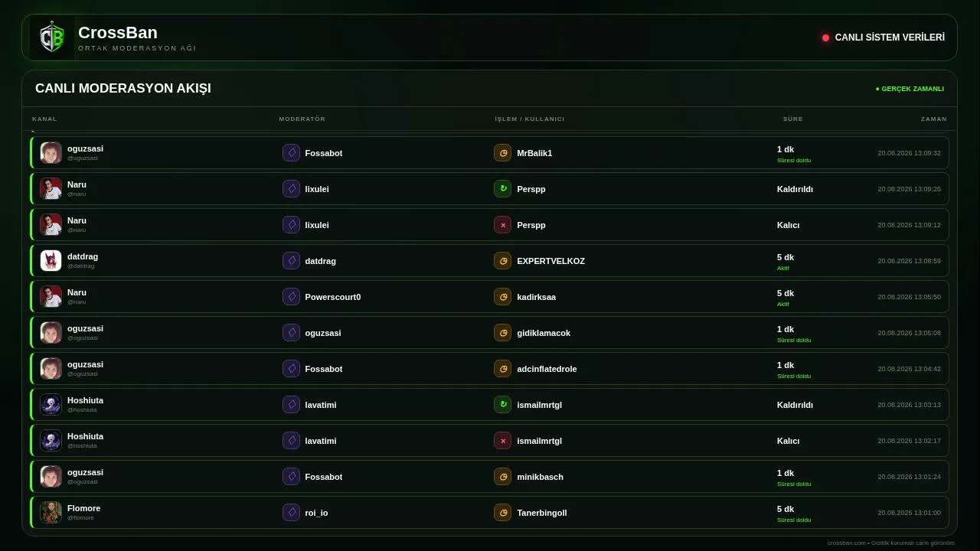Open datdrag channel avatar
This screenshot has height=551, width=980.
(x=51, y=261)
